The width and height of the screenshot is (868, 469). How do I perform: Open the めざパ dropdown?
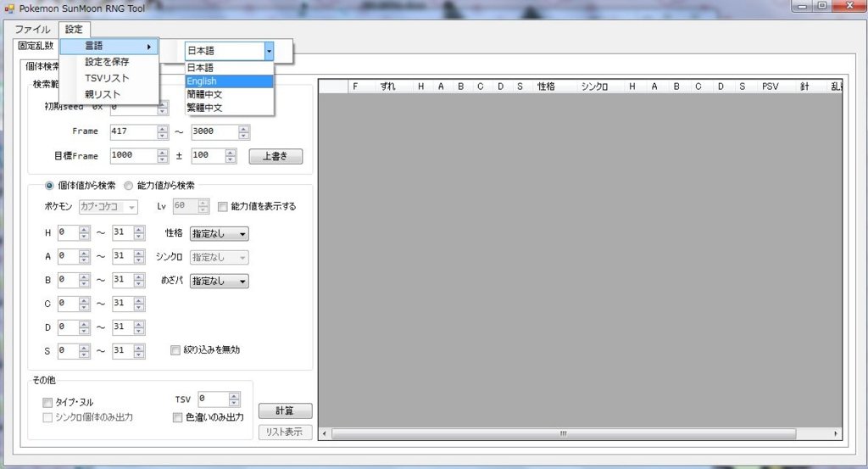click(x=220, y=282)
